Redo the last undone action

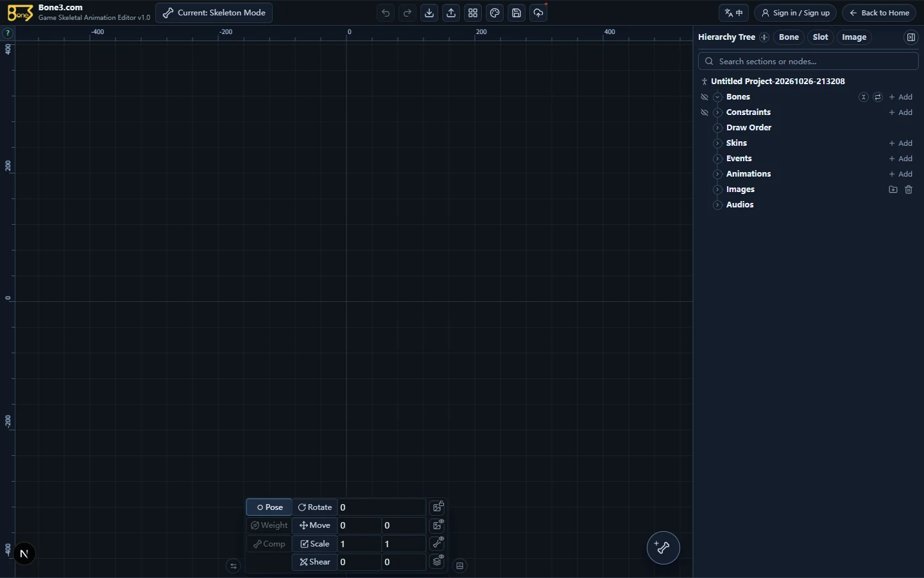point(407,13)
